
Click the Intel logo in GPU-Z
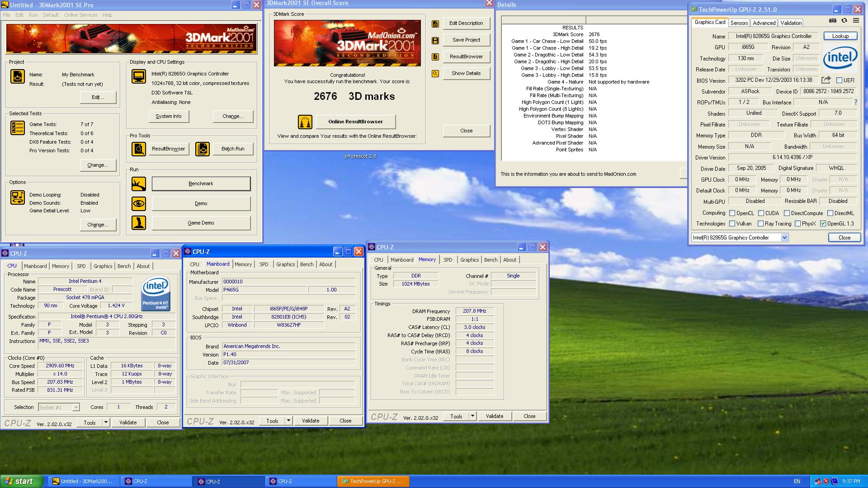coord(840,57)
